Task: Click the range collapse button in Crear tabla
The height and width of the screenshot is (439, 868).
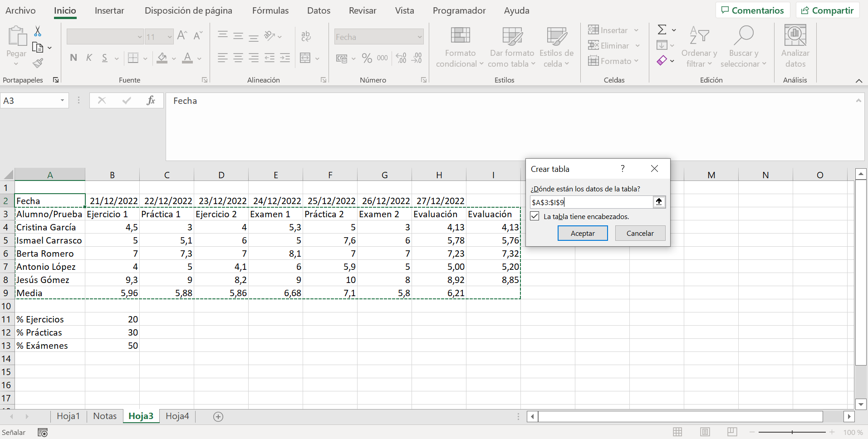Action: [x=659, y=202]
